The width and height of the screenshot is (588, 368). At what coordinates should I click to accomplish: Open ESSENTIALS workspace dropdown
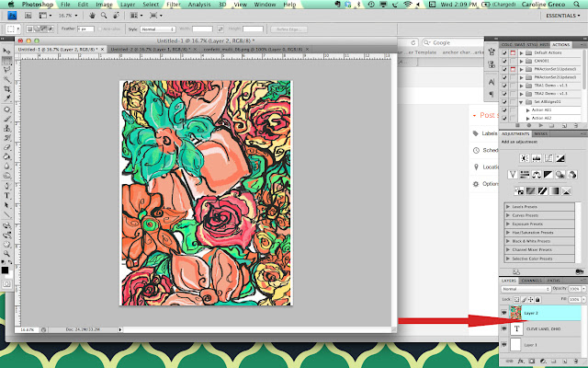pyautogui.click(x=563, y=16)
